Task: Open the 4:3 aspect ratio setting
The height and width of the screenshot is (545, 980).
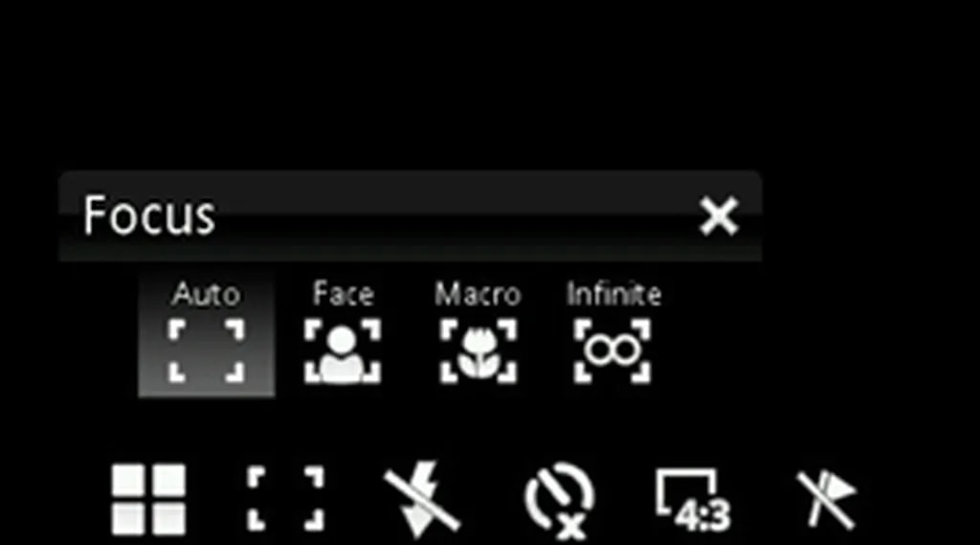Action: tap(693, 501)
